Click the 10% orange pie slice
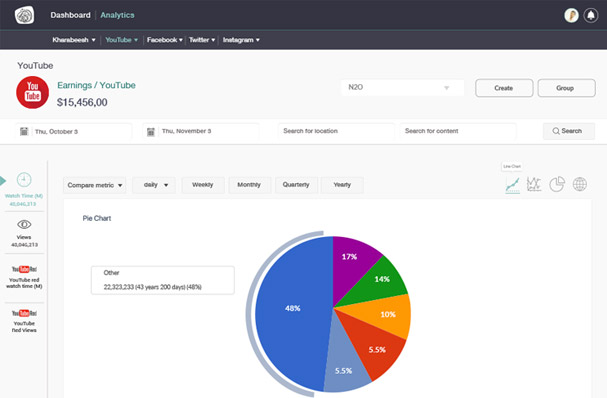Screen dimensions: 607x398 [x=387, y=314]
